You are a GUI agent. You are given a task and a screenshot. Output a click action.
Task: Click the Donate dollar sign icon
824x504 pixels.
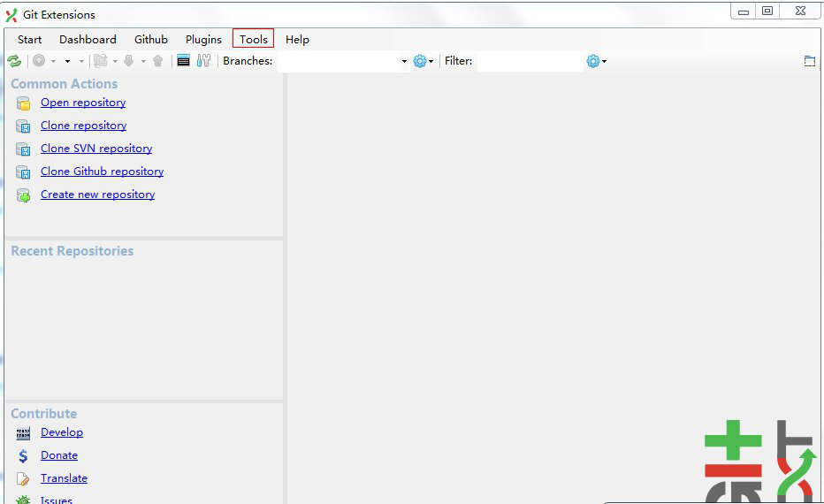[24, 456]
